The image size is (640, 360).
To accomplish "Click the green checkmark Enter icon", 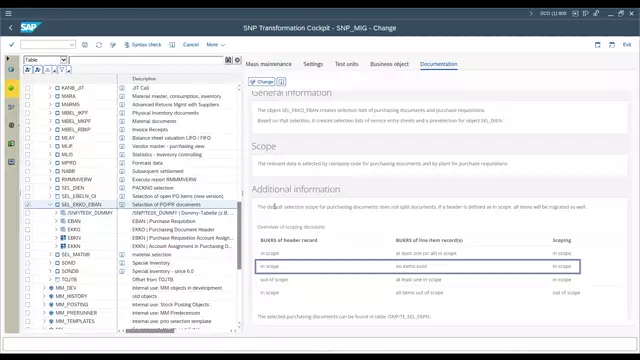I will click(11, 44).
